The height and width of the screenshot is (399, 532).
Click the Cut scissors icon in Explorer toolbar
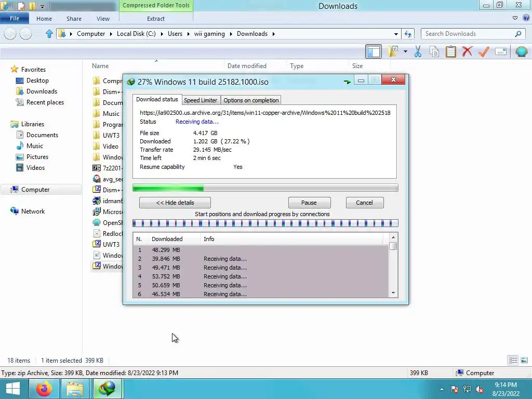418,51
